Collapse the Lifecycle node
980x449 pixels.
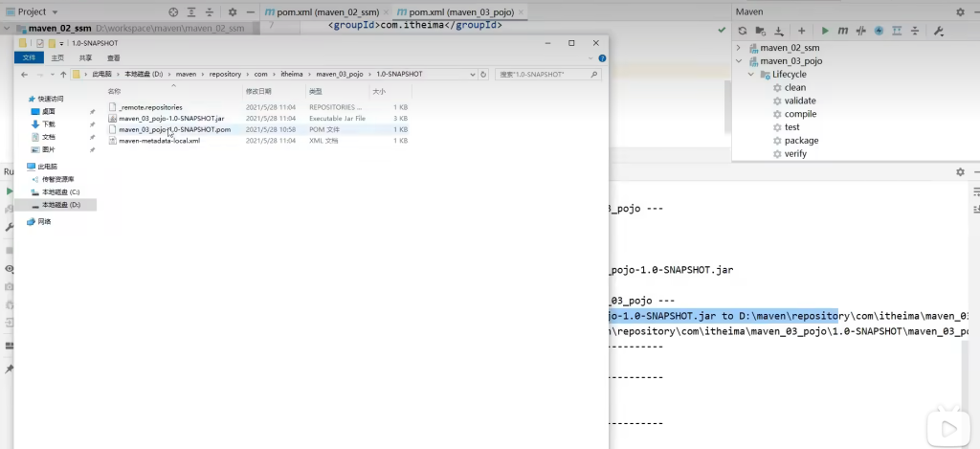(751, 75)
